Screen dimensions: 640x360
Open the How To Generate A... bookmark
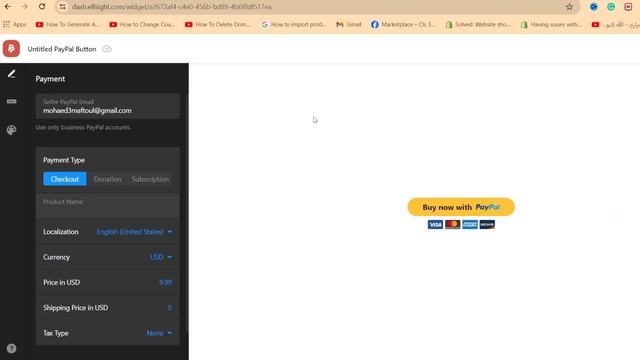pos(68,24)
